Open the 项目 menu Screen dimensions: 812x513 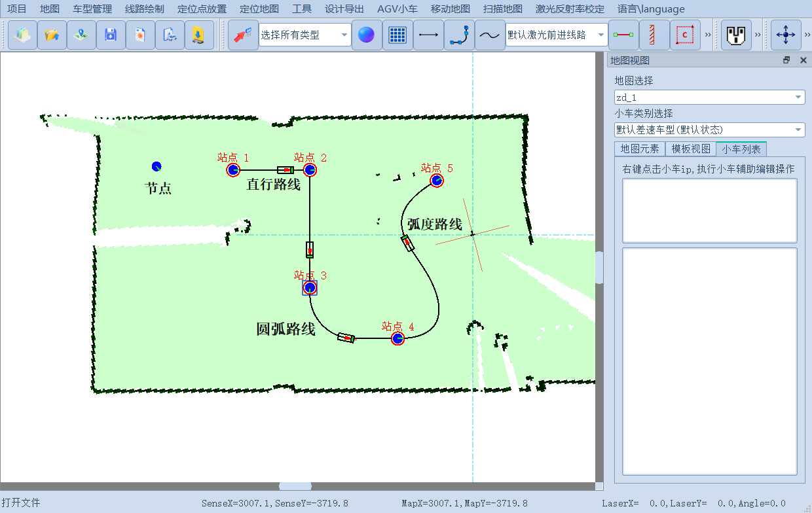pos(17,9)
